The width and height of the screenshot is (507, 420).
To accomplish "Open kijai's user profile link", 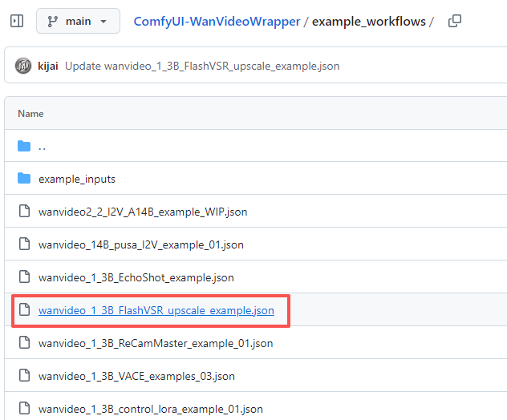I will pyautogui.click(x=48, y=66).
